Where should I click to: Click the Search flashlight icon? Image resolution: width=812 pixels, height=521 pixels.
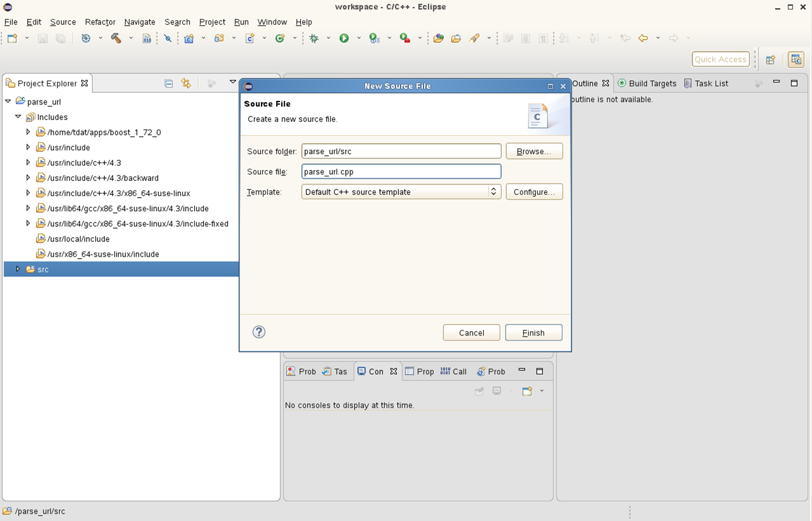tap(474, 38)
